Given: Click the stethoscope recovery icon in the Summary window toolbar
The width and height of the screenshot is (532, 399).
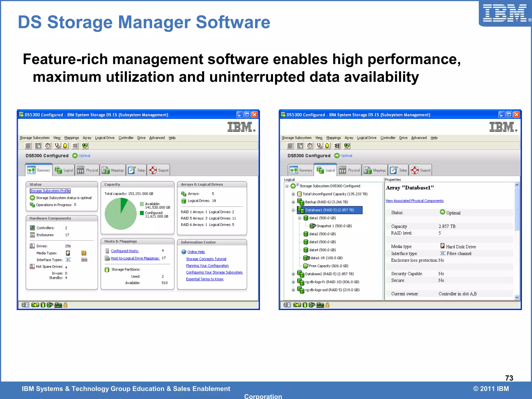Looking at the screenshot, I should 58,146.
